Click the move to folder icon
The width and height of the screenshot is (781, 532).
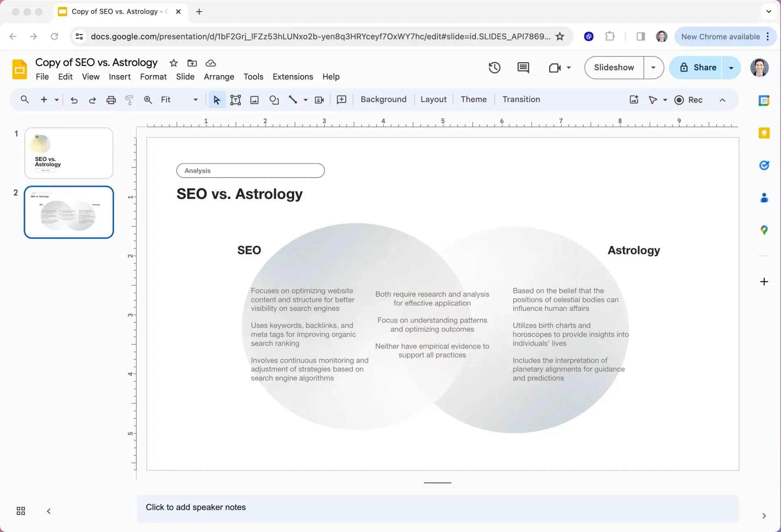(192, 63)
